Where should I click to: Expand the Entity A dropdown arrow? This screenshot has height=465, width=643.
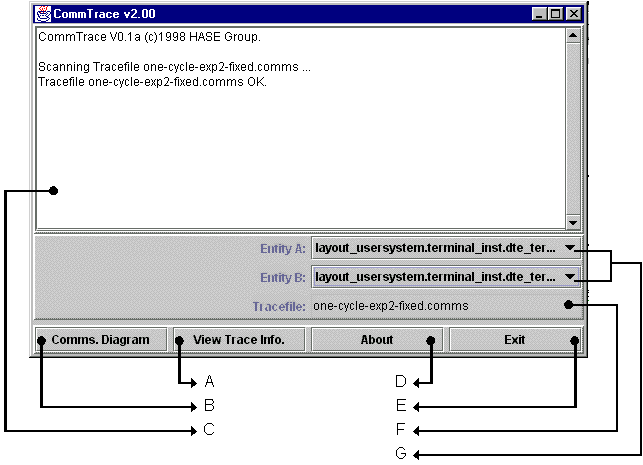[569, 248]
